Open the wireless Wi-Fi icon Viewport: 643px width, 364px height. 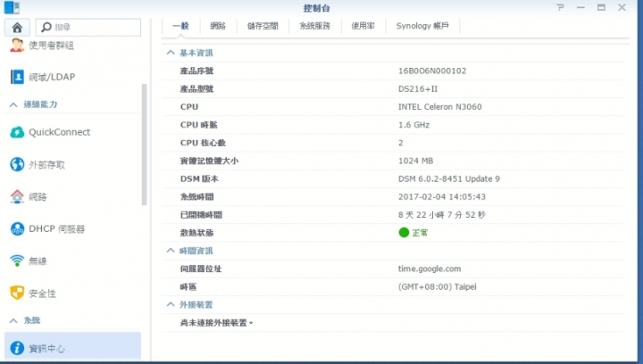click(17, 261)
